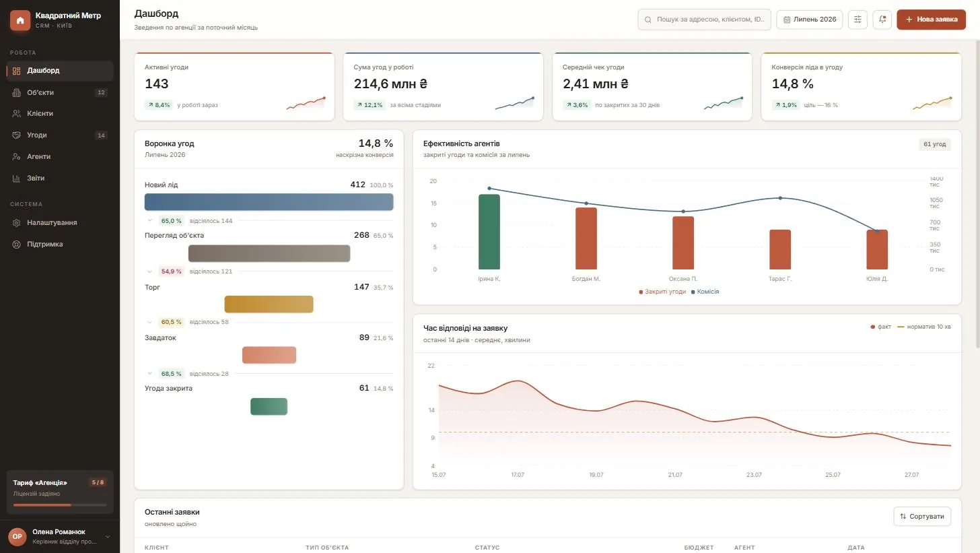Click the 8,4% trend arrow badge
Viewport: 980px width, 553px height.
pos(159,105)
